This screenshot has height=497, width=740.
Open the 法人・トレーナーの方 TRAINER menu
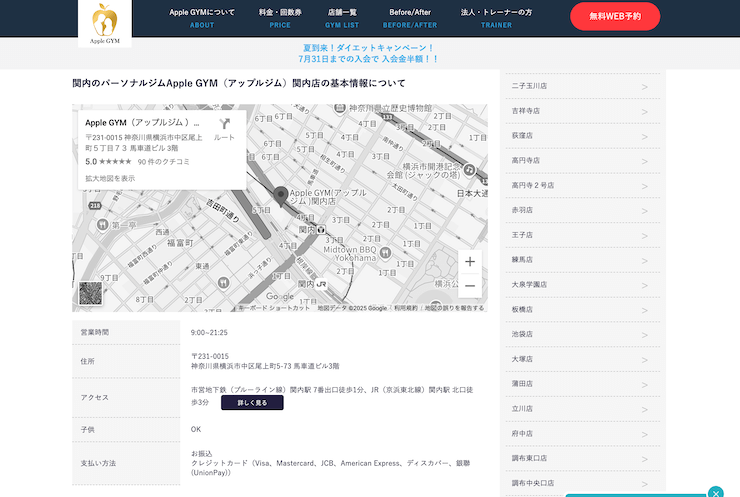coord(496,18)
